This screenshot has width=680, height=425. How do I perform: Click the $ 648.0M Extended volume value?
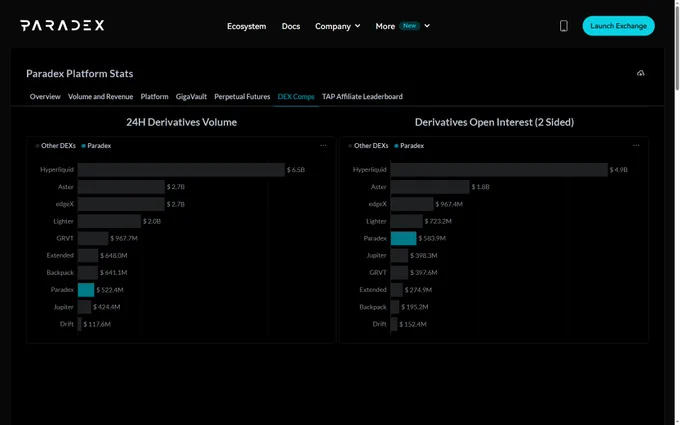(x=114, y=255)
